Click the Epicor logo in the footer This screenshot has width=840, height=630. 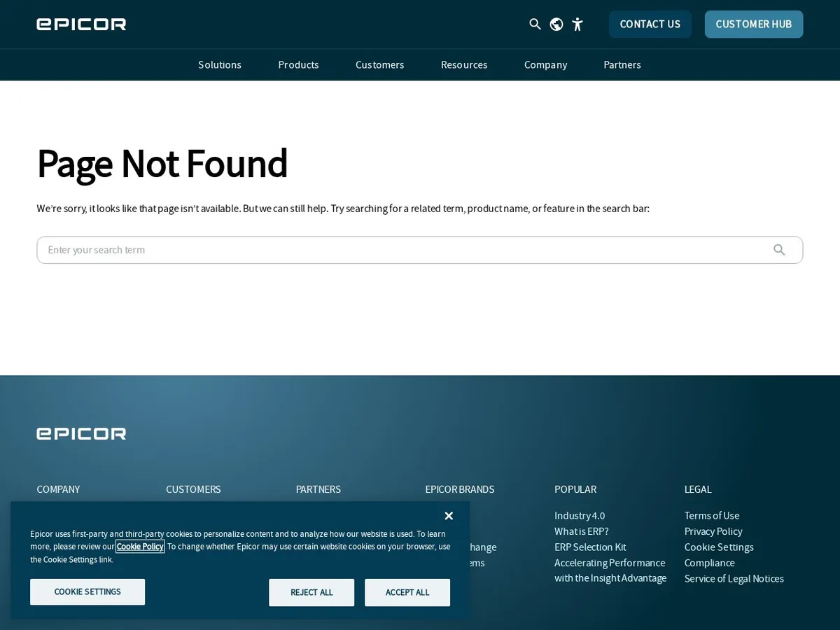point(81,434)
